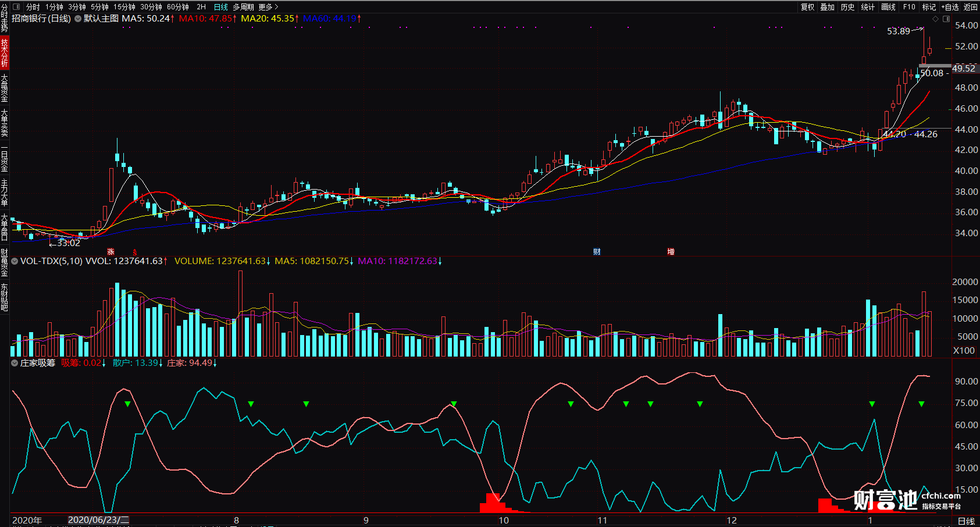Open F10 company information
The image size is (980, 527).
(x=909, y=7)
